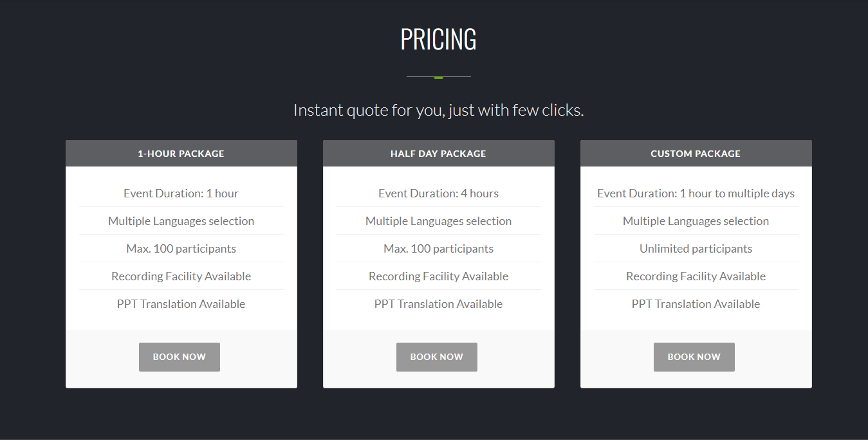Select the "Event Duration: 4 hours" line
Viewport: 868px width, 441px height.
[x=438, y=194]
